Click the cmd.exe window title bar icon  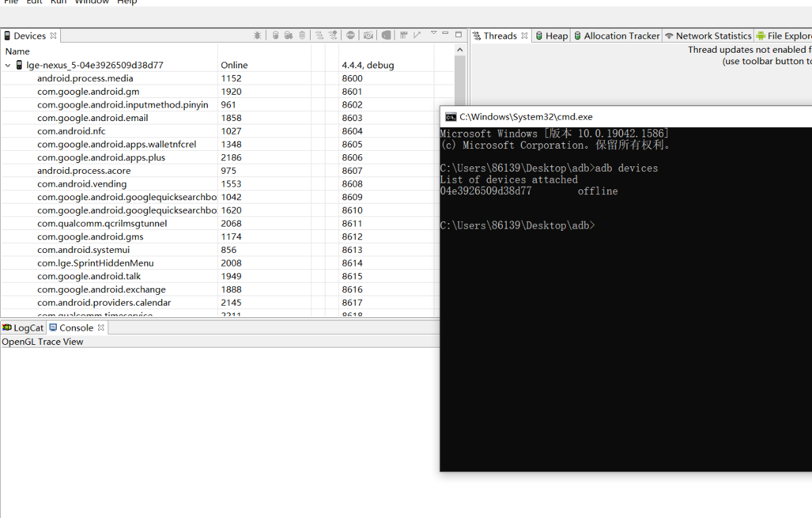[451, 117]
